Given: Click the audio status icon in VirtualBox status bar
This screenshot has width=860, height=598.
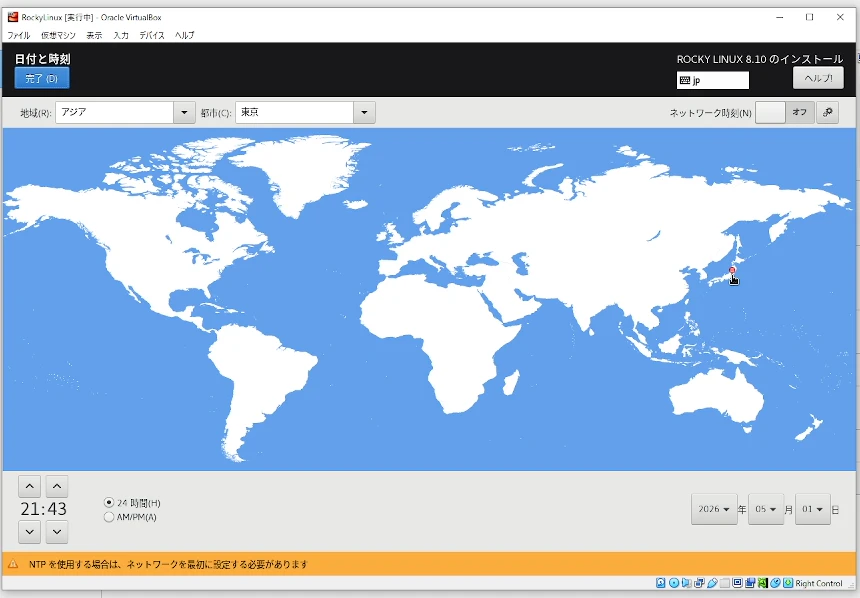Looking at the screenshot, I should point(687,583).
